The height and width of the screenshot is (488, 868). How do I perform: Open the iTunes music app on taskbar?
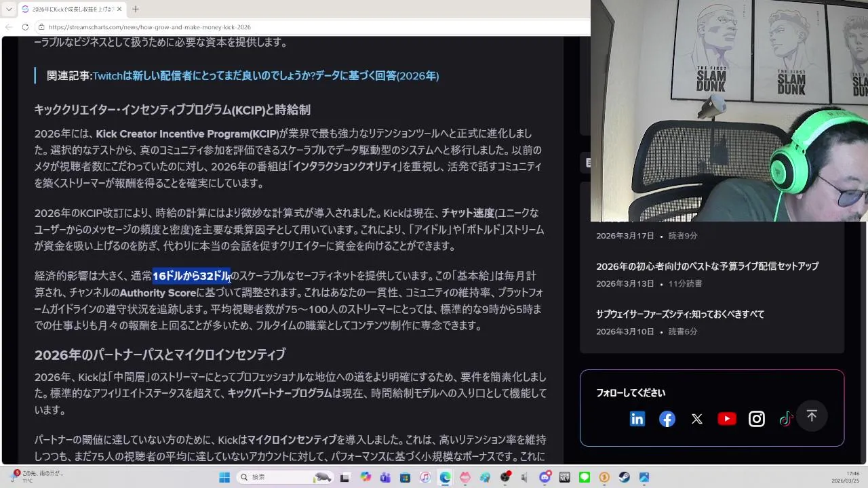(x=425, y=477)
